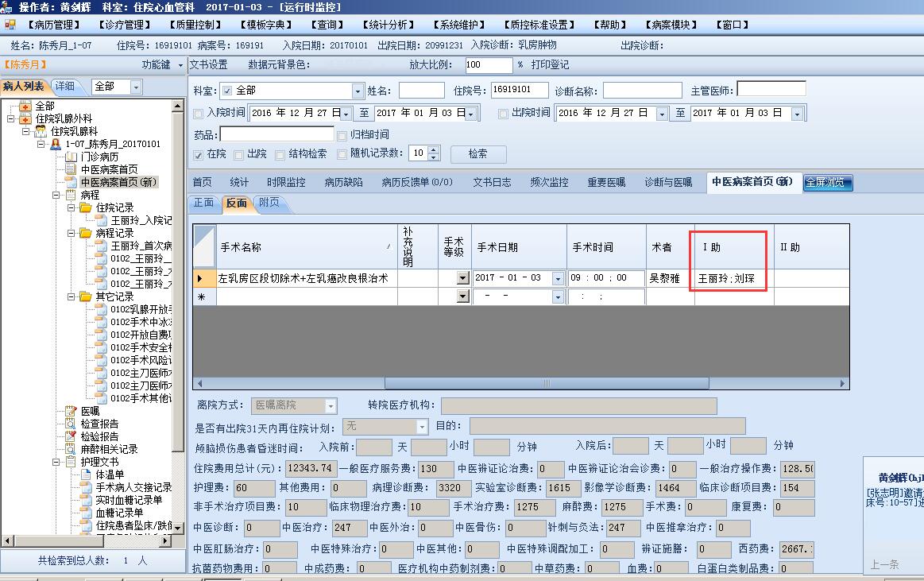The height and width of the screenshot is (581, 924).
Task: Open the 中医病案首页(新) document icon
Action: (71, 182)
